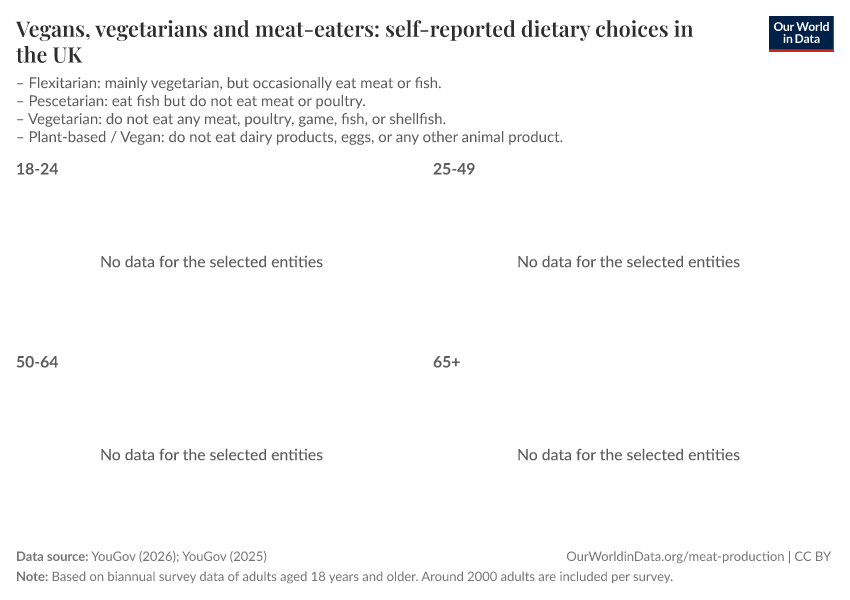Select the 65+ age group heading

[x=447, y=362]
